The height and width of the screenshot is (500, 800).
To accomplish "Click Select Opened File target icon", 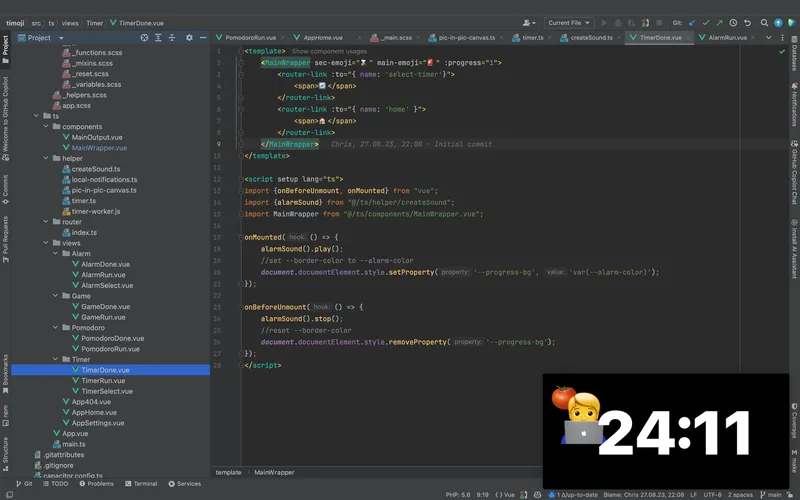I will point(144,38).
